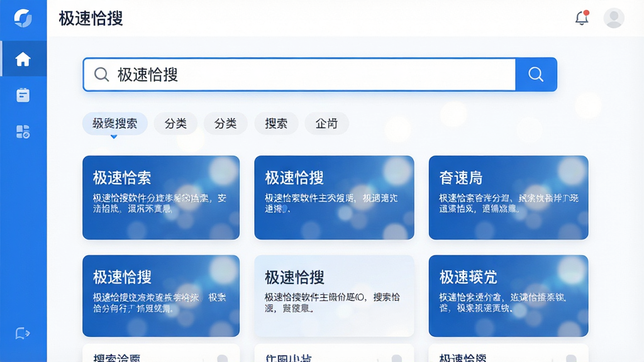Open the partially visible bottom-right white card
Screen dimensions: 644x362
508,353
